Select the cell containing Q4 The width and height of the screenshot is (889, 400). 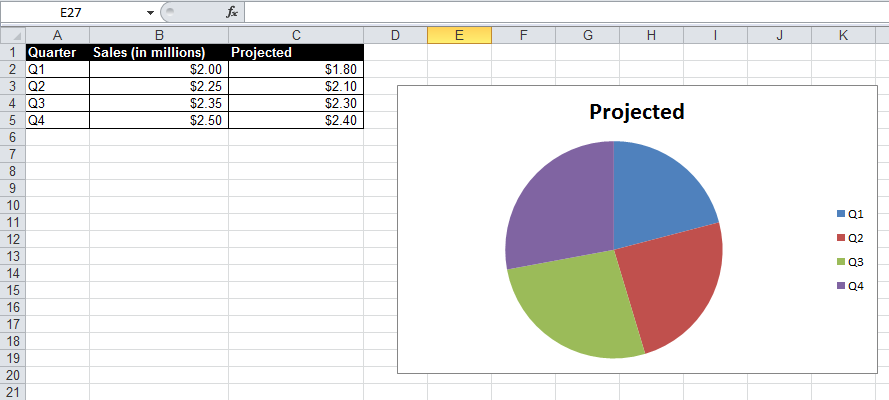point(57,120)
